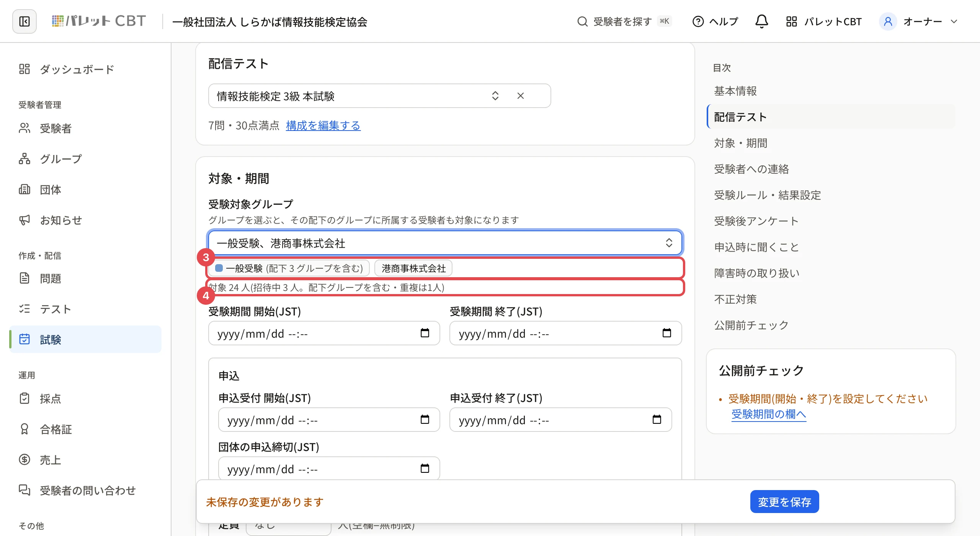Open calendar for 申込受付 終了

click(657, 420)
